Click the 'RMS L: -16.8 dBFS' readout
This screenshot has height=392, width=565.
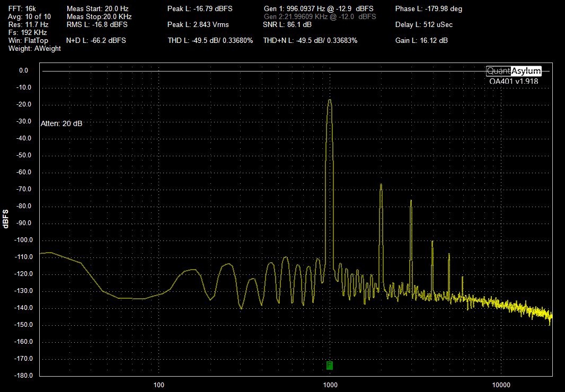click(x=97, y=24)
